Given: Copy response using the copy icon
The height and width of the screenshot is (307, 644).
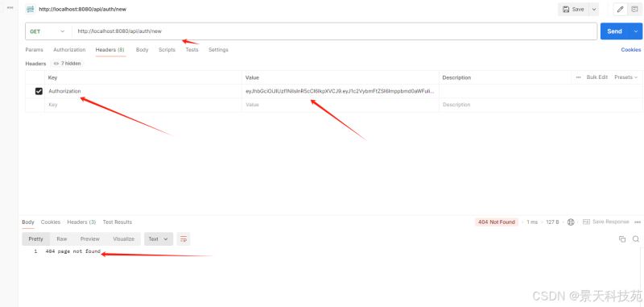Looking at the screenshot, I should coord(622,239).
